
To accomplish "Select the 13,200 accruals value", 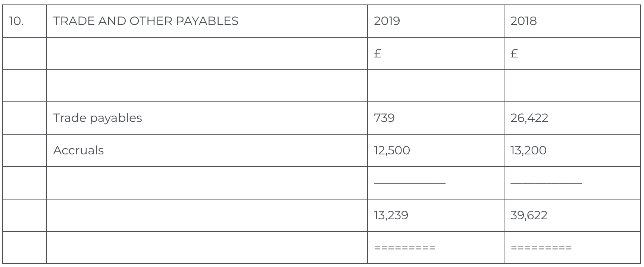I will click(528, 151).
